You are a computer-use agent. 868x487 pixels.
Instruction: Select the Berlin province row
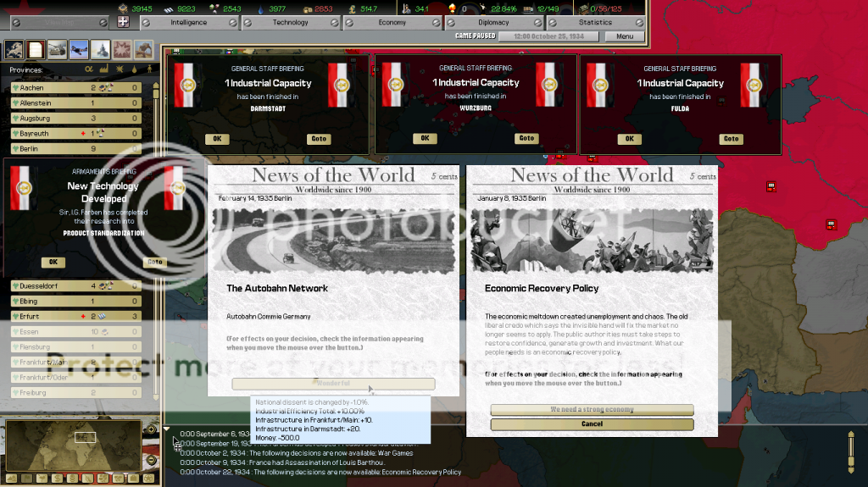76,149
